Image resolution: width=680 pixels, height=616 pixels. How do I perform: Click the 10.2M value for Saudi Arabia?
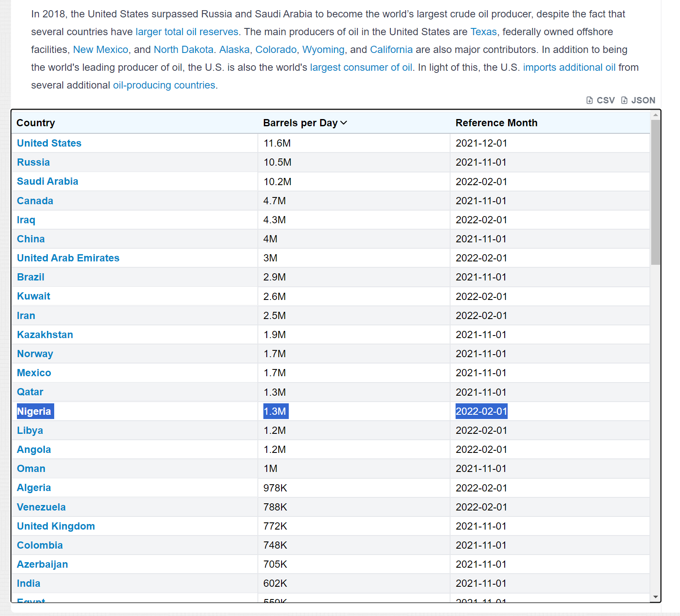277,181
